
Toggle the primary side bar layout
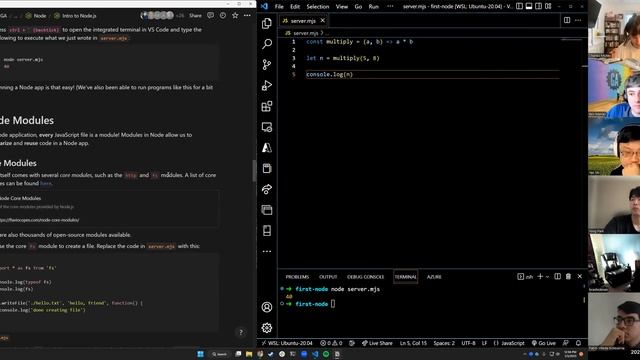pos(519,6)
